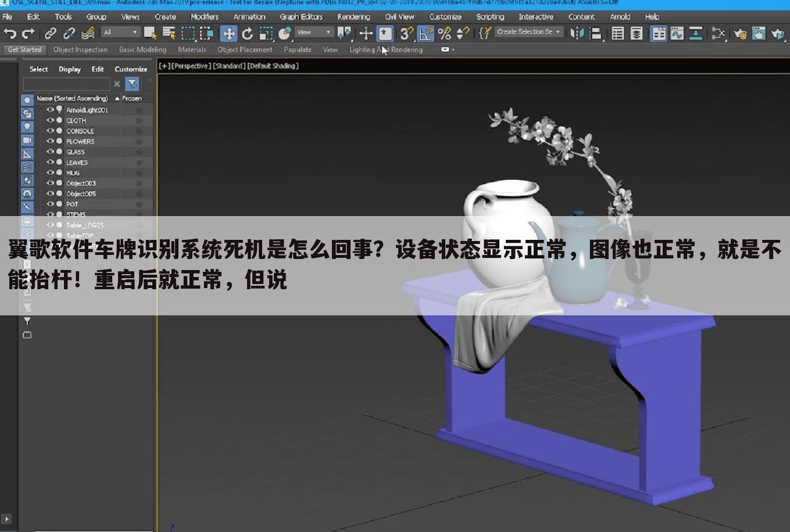Open the Graph Editors menu
Viewport: 790px width, 532px height.
click(301, 17)
